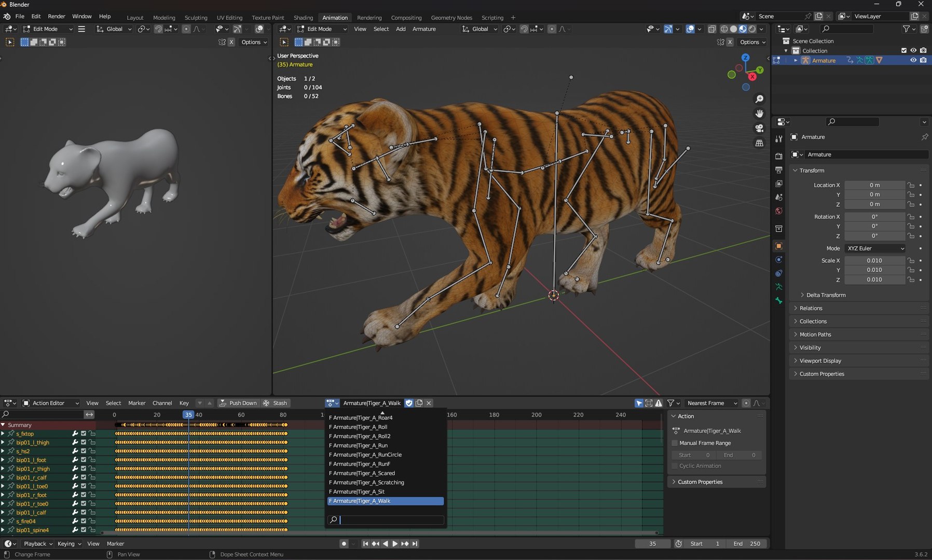932x560 pixels.
Task: Open the Armature Data properties tab
Action: pyautogui.click(x=778, y=287)
